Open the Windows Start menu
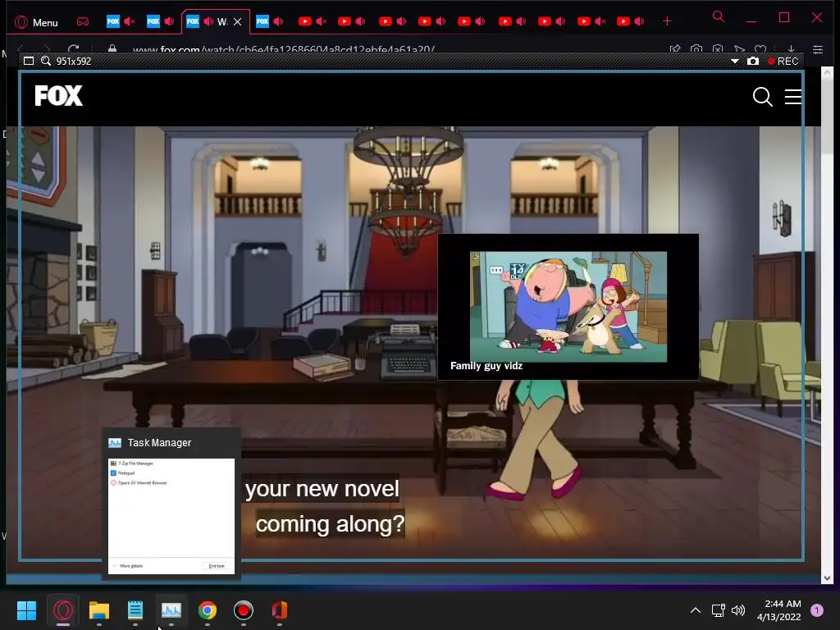Screen dimensions: 840x630 click(26, 610)
